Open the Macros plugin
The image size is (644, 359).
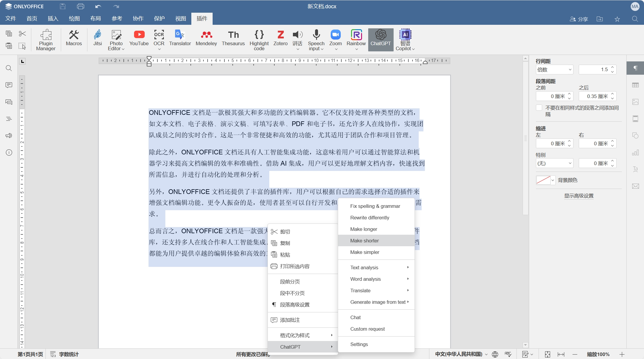click(x=74, y=38)
